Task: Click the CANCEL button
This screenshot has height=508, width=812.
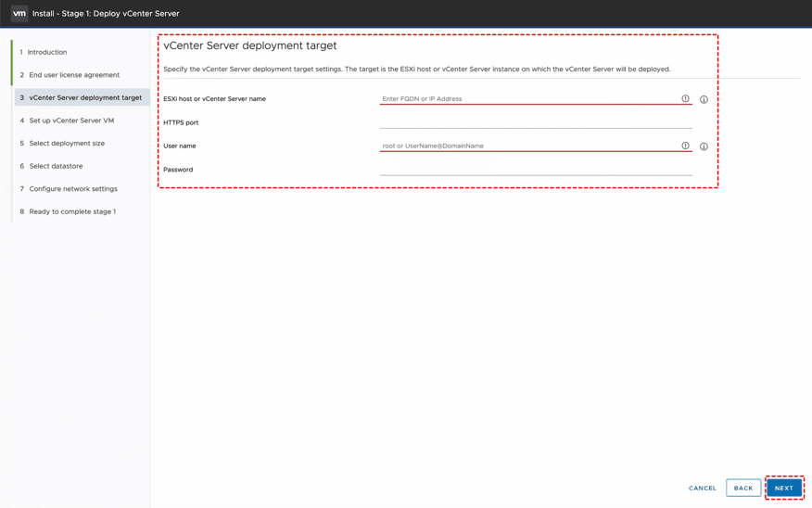Action: coord(703,488)
